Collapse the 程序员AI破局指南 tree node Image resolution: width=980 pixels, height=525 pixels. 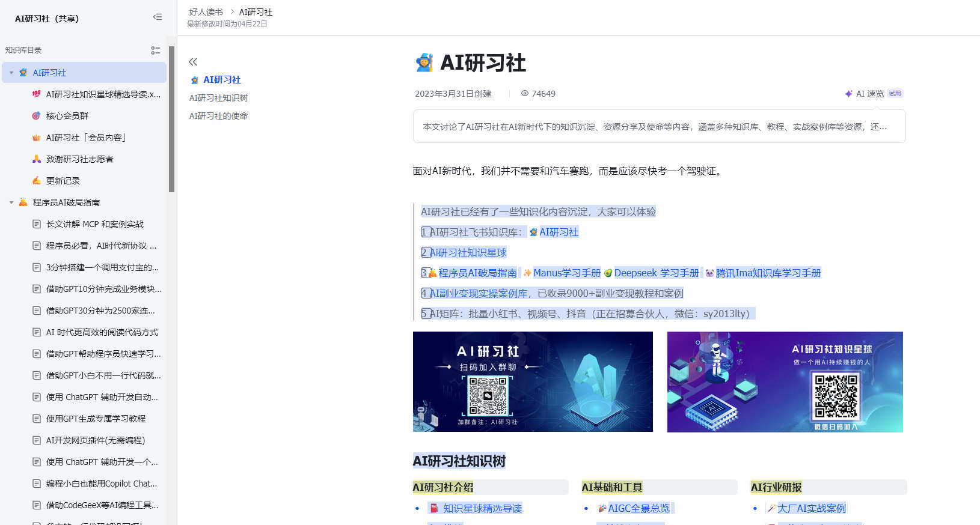pyautogui.click(x=11, y=202)
